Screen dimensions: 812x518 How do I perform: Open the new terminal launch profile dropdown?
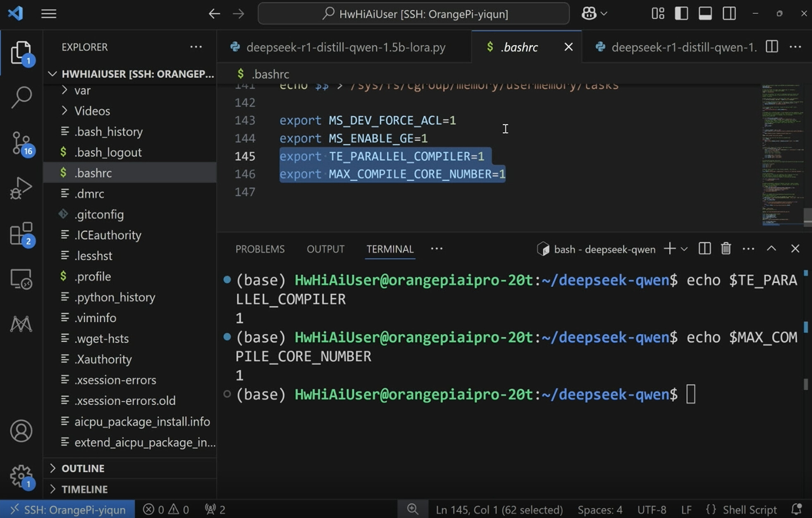[684, 249]
